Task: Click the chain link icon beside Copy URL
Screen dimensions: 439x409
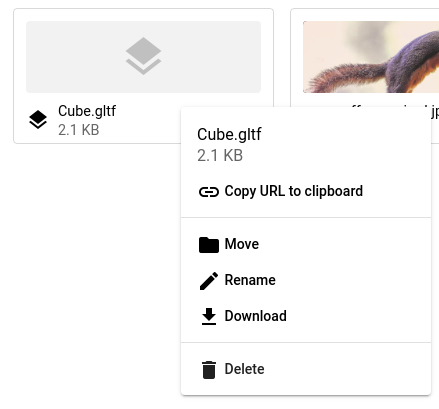Action: click(x=209, y=192)
